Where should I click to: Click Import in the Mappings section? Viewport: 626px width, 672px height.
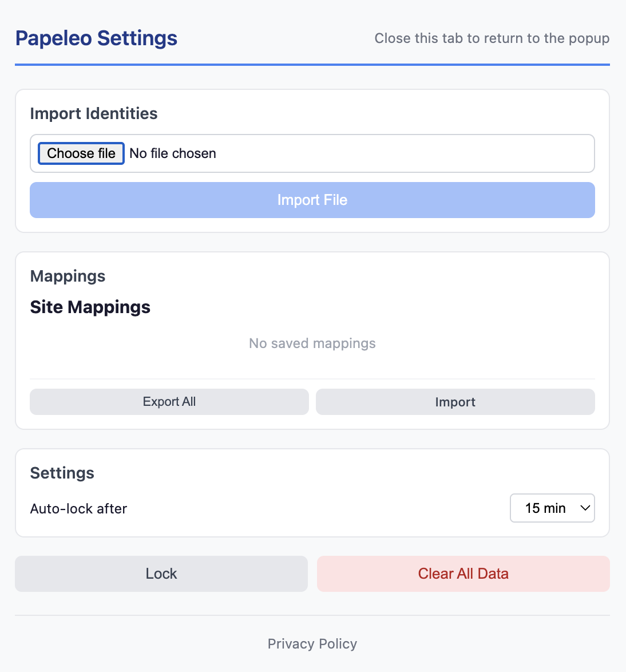tap(455, 402)
